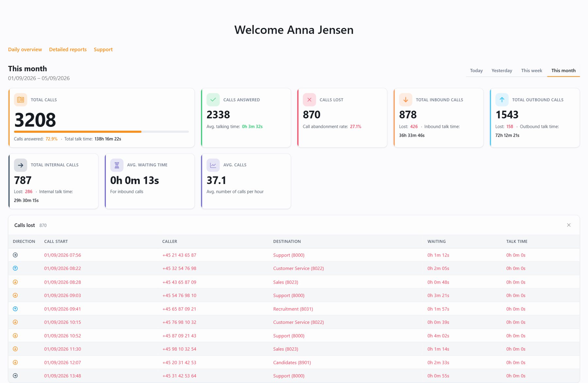Click the Talk Time column header

click(517, 241)
